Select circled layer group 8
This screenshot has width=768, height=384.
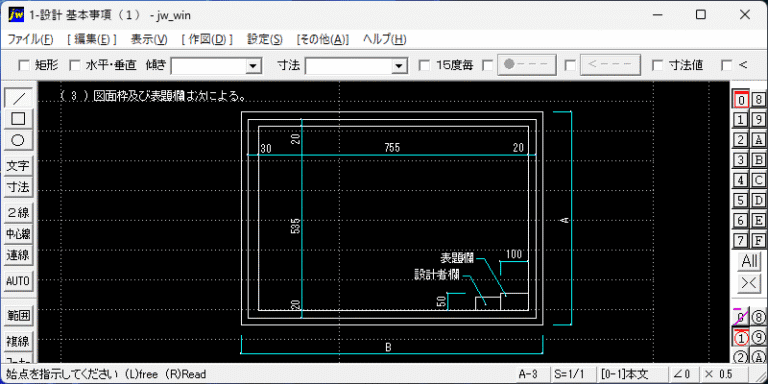(759, 317)
